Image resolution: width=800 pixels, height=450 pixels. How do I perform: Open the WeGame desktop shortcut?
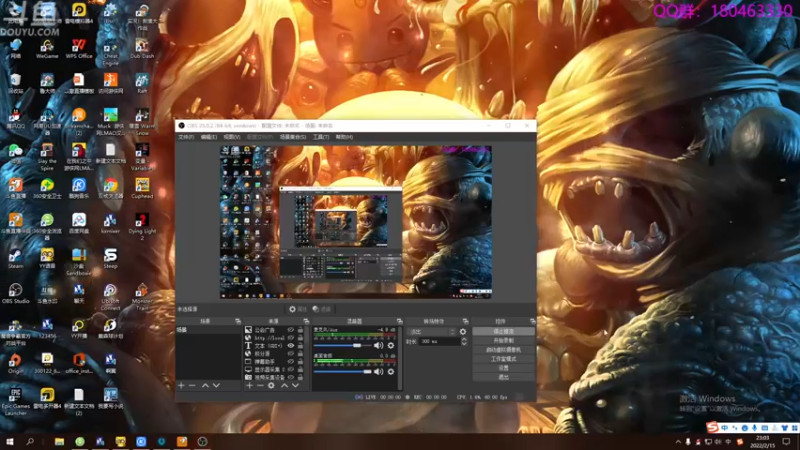tap(47, 48)
